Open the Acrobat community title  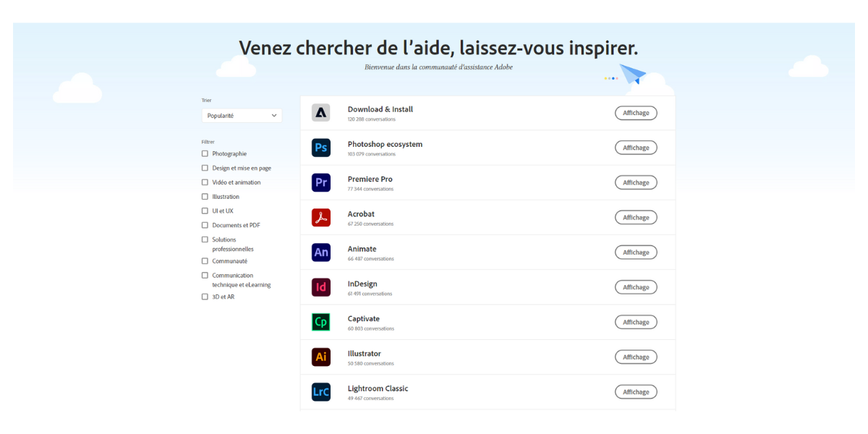pos(361,214)
